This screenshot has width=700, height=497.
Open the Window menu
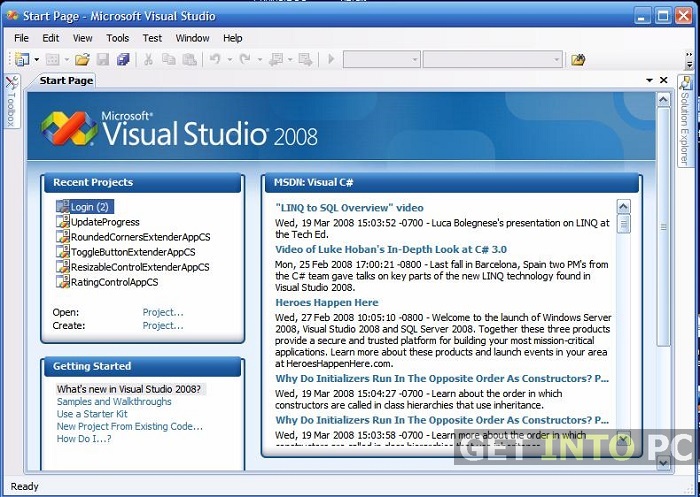192,38
